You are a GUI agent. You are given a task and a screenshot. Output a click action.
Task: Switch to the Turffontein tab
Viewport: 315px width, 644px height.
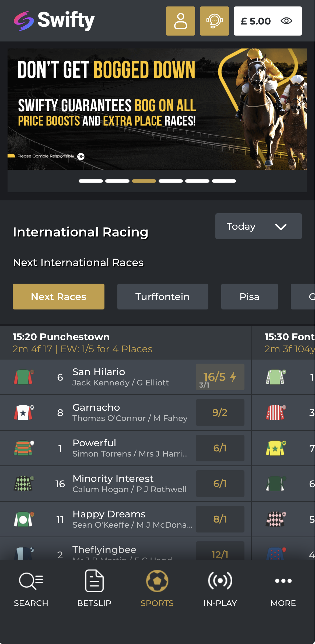coord(163,297)
